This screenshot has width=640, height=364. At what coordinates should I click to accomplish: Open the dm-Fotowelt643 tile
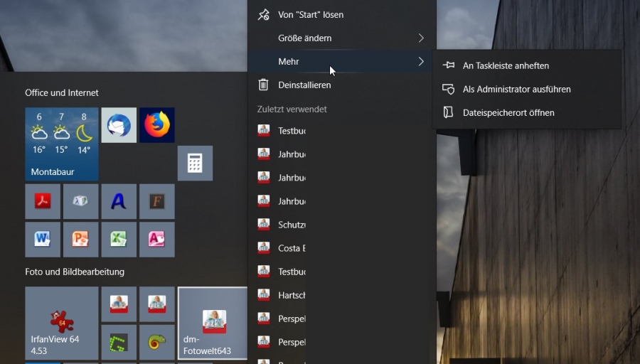coord(213,323)
